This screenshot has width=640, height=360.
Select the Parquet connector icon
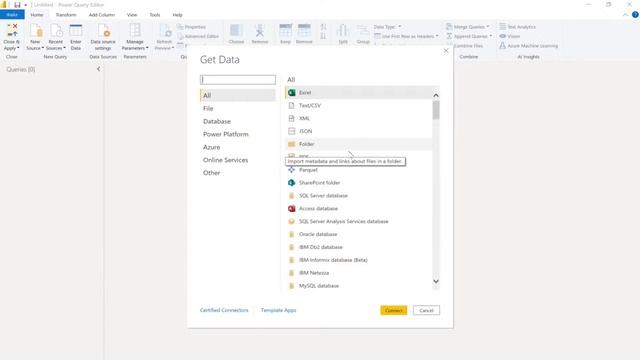click(291, 170)
